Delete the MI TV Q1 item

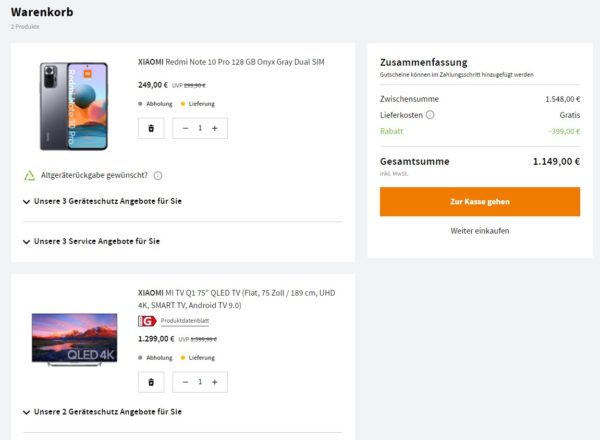[x=151, y=382]
